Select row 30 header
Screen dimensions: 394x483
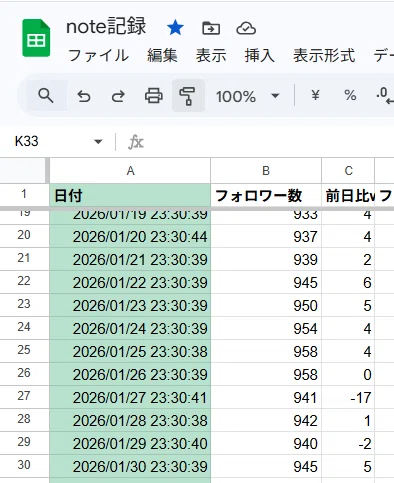[x=24, y=465]
